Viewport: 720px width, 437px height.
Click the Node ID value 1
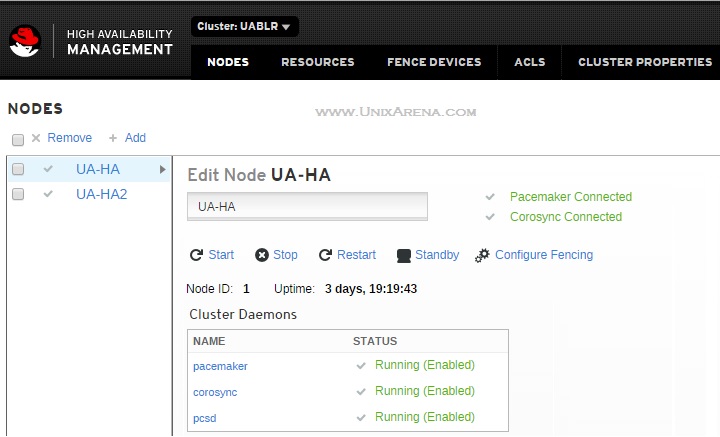246,289
